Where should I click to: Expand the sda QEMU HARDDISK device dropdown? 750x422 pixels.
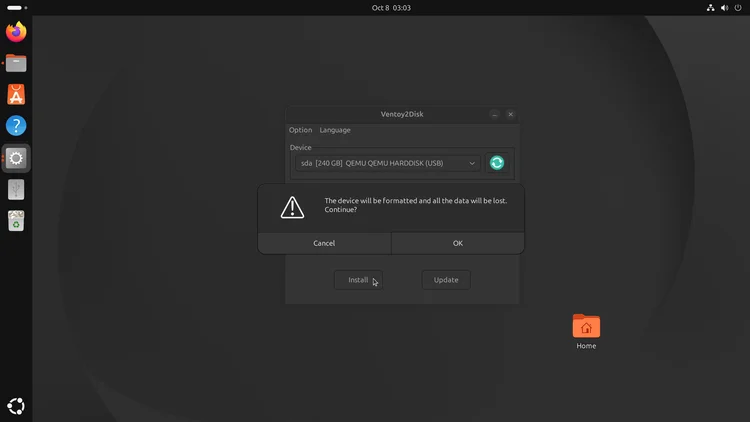[x=388, y=163]
